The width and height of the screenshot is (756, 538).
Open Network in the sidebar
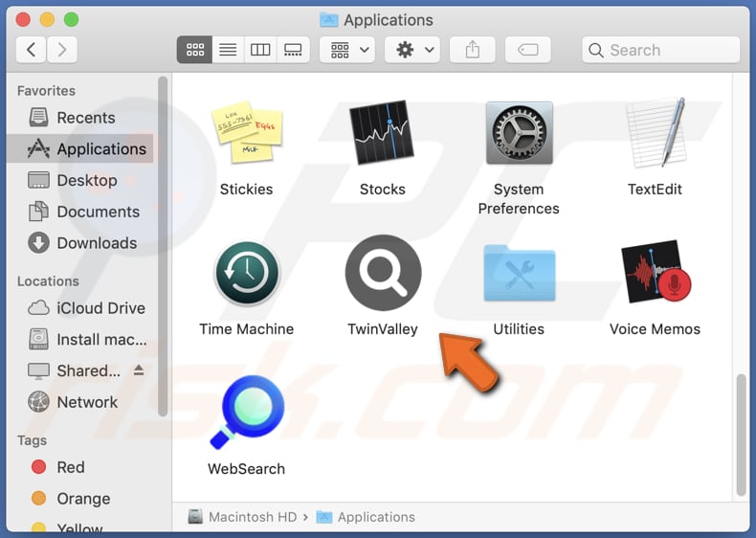(80, 402)
